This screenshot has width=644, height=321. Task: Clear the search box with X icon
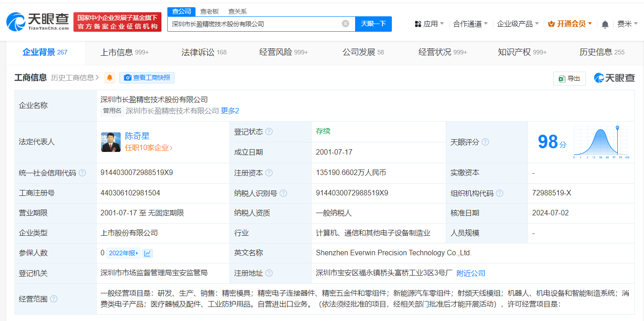point(346,24)
